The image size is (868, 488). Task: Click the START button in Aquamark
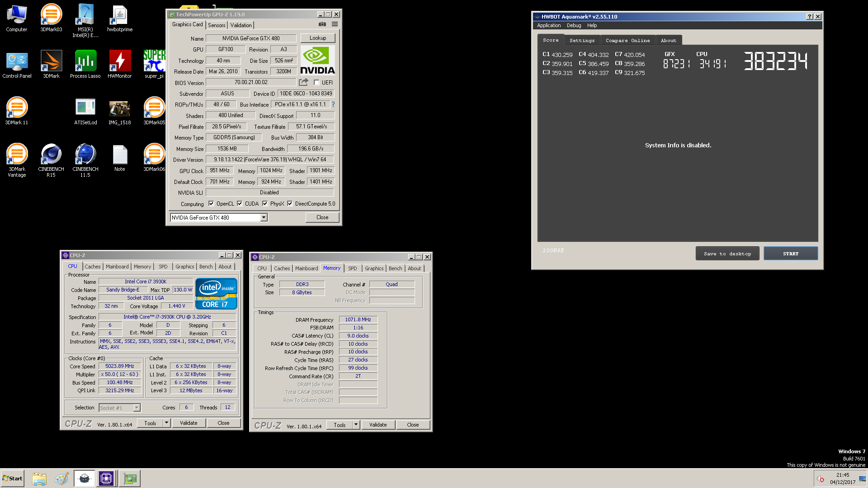[791, 253]
